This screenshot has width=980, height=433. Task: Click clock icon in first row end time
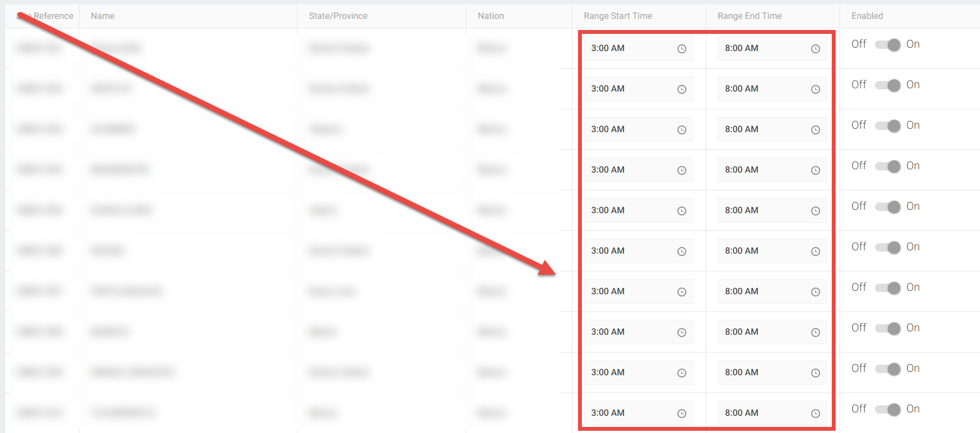coord(815,49)
